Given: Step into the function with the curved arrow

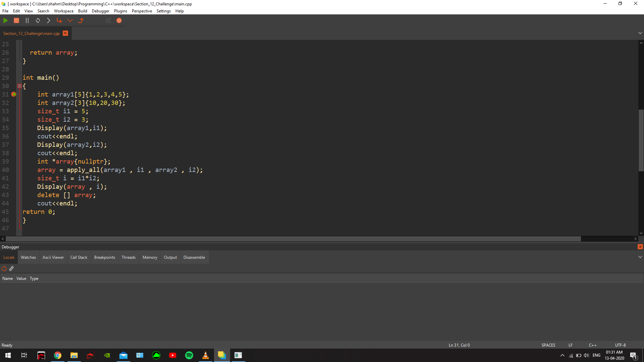Looking at the screenshot, I should (59, 20).
